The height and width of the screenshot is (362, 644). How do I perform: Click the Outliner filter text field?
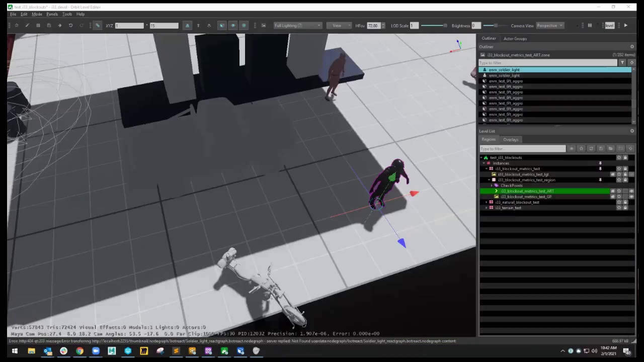coord(547,63)
